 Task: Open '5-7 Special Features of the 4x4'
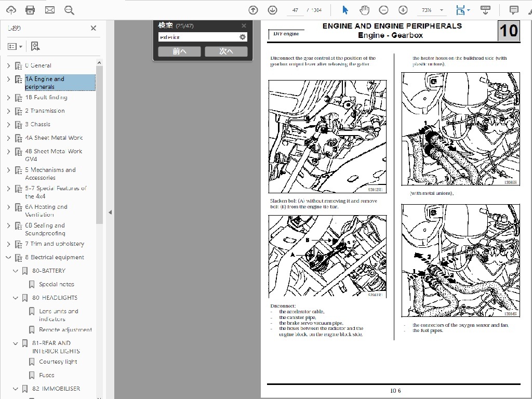click(x=56, y=192)
